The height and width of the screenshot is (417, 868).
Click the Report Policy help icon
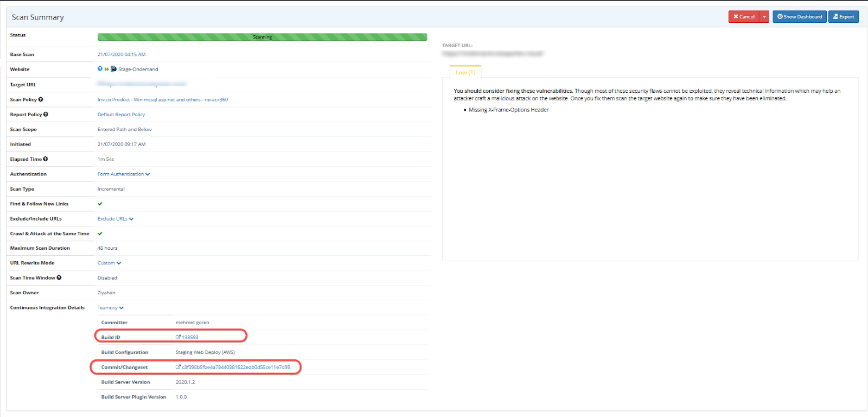[x=46, y=114]
